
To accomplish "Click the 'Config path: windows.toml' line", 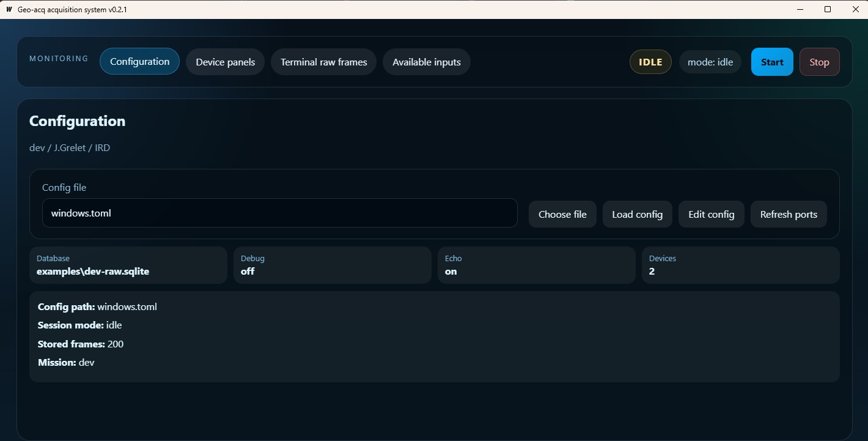I will tap(97, 306).
